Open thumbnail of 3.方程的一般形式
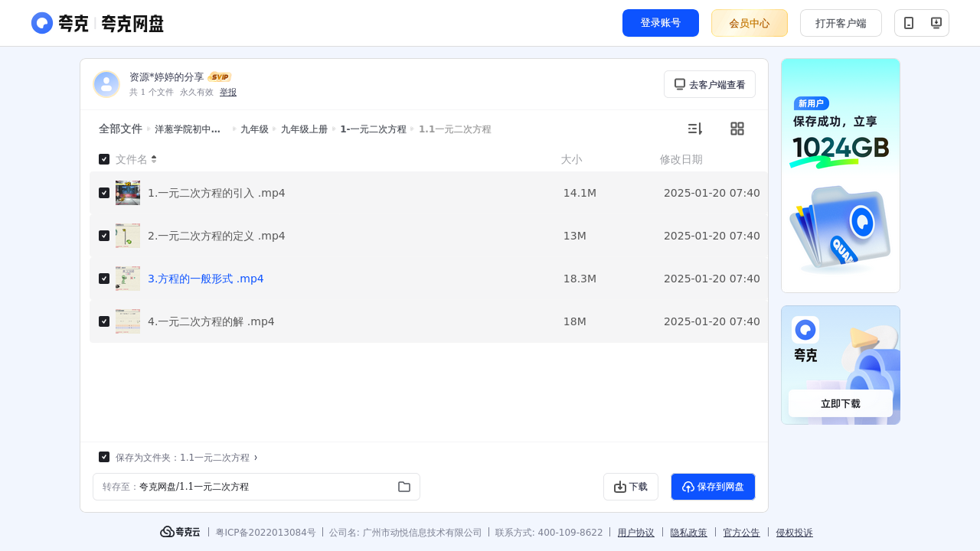 128,279
